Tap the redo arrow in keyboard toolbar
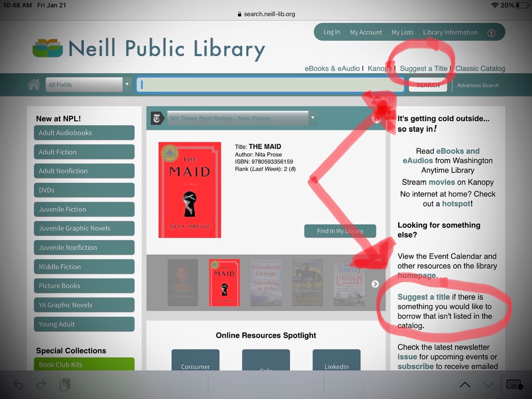 tap(42, 385)
